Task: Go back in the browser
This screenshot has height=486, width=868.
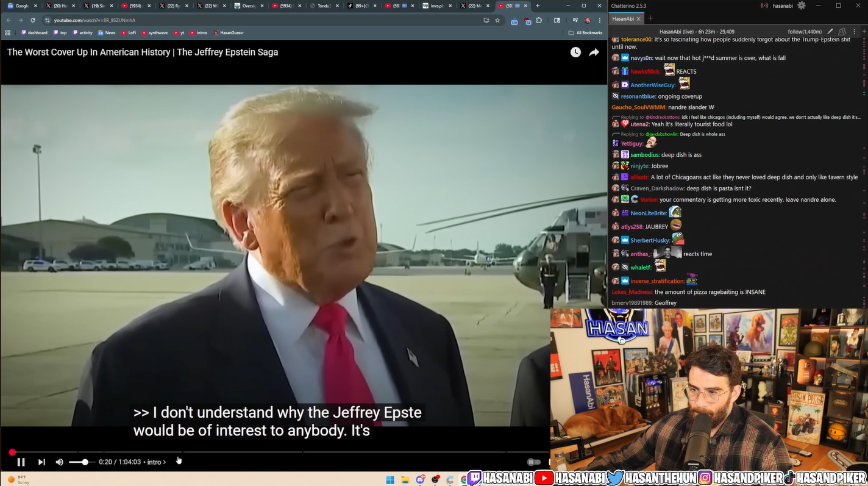Action: click(x=9, y=20)
